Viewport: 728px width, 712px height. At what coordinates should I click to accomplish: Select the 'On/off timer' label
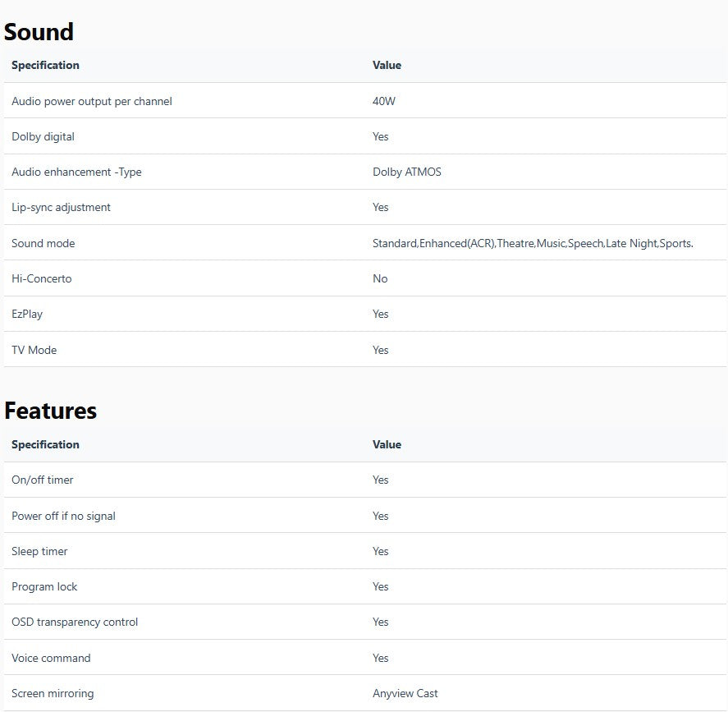click(42, 480)
